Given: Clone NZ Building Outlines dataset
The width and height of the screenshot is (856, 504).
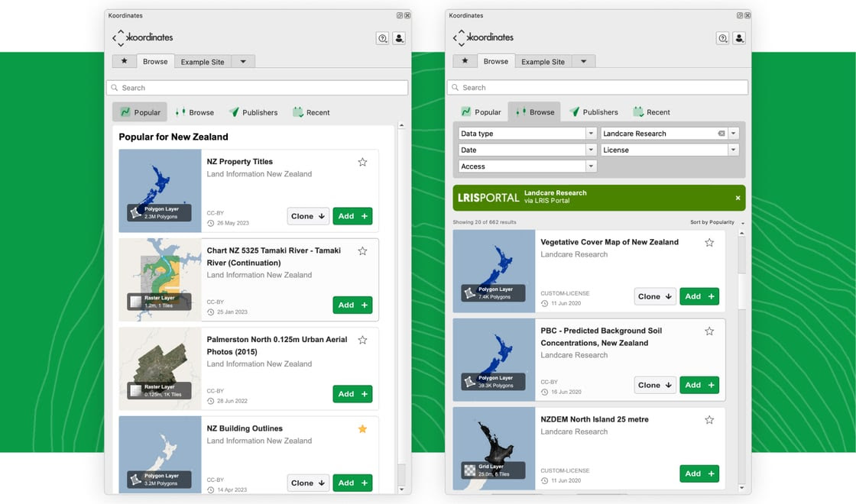Looking at the screenshot, I should [308, 483].
